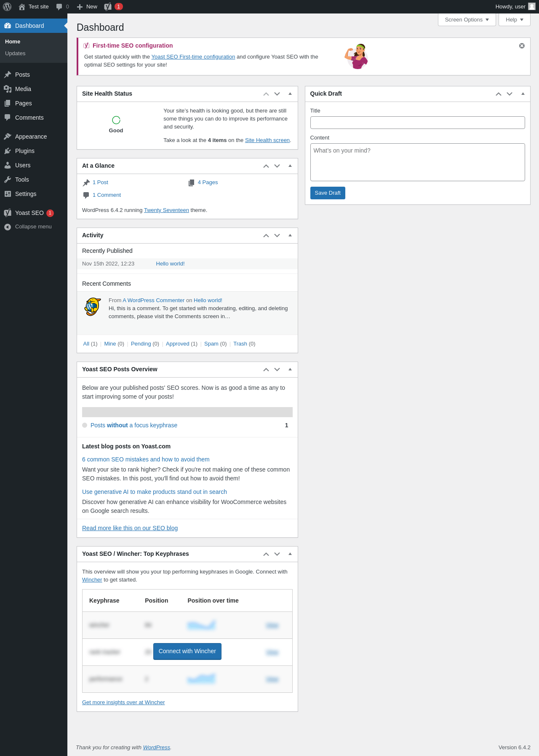Screen dimensions: 539x756
Task: Click the Pages icon in sidebar
Action: 8,103
